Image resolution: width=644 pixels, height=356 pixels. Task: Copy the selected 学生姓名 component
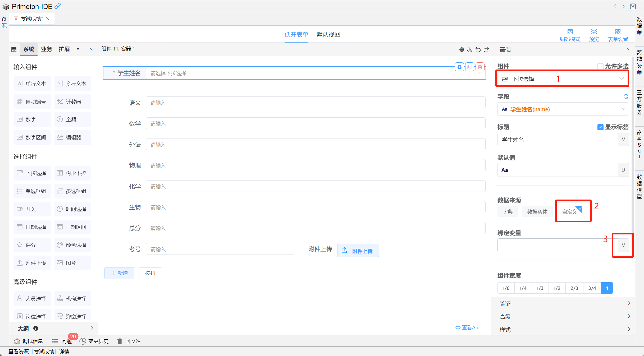point(470,67)
